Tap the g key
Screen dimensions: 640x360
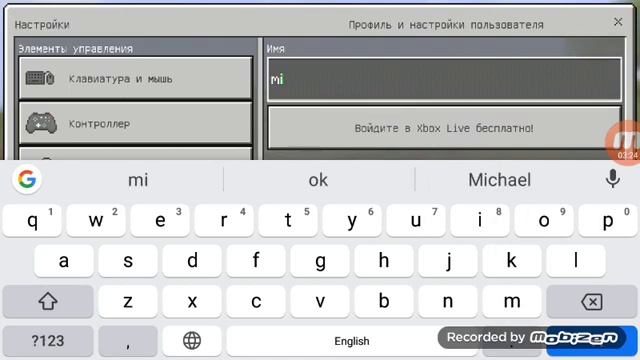320,261
